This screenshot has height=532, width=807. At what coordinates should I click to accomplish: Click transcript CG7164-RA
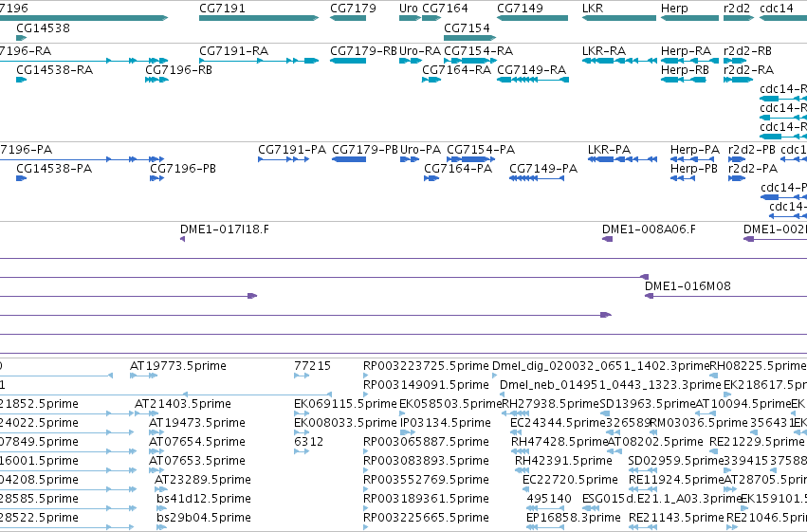tap(431, 80)
